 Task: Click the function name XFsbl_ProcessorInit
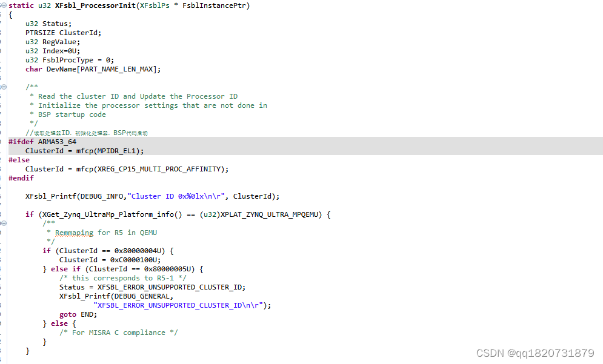click(95, 6)
